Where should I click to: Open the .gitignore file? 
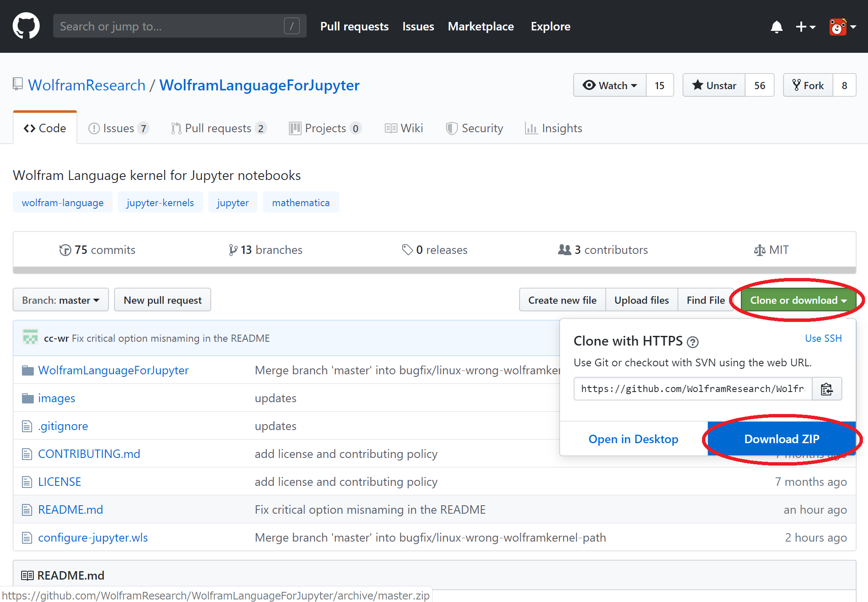63,426
